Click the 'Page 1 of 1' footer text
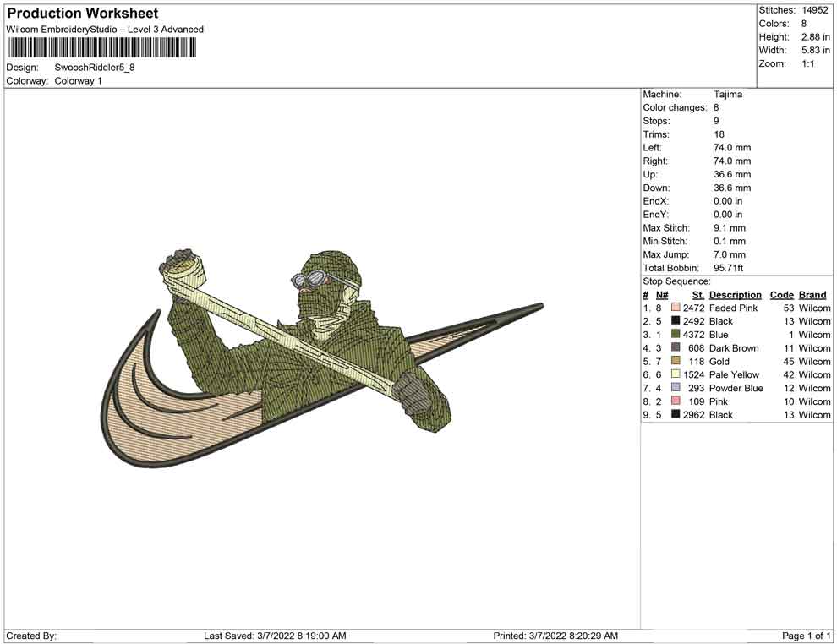 coord(806,636)
